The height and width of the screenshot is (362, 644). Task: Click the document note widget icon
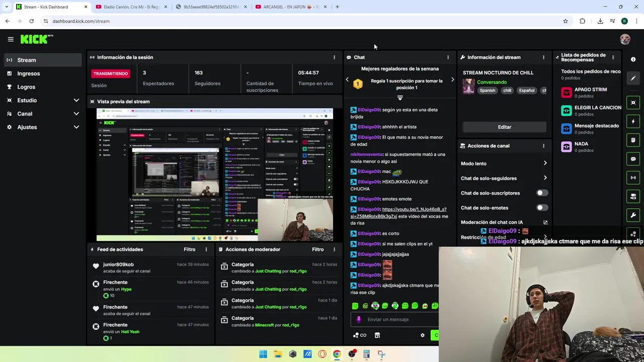[x=633, y=140]
